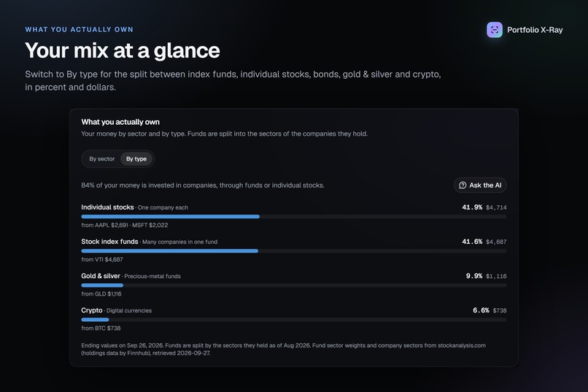This screenshot has width=588, height=392.
Task: Click the 'Your mix at a glance' heading
Action: tap(123, 50)
